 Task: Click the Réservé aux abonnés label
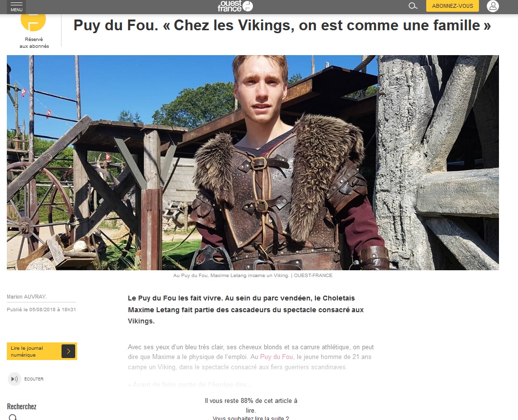tap(34, 42)
